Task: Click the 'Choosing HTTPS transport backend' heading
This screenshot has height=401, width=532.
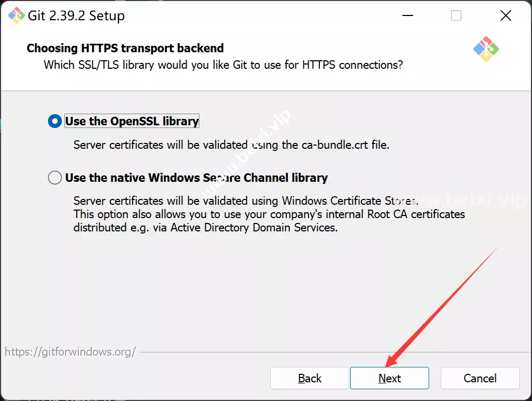Action: coord(125,48)
